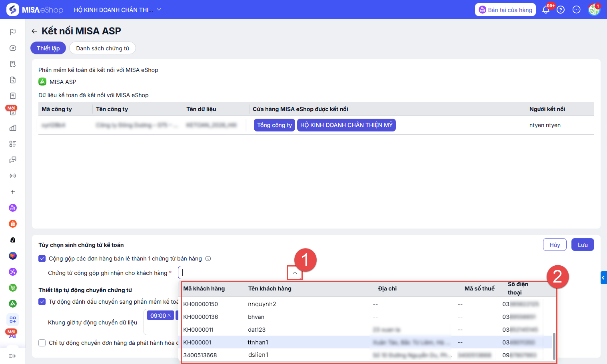Open the bar chart reports sidebar icon
The height and width of the screenshot is (364, 607).
[13, 128]
